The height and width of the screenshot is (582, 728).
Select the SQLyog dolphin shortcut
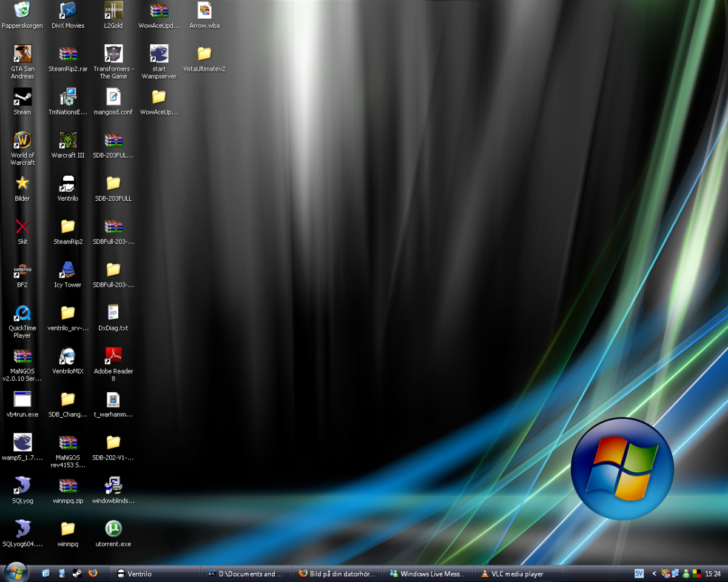(22, 486)
